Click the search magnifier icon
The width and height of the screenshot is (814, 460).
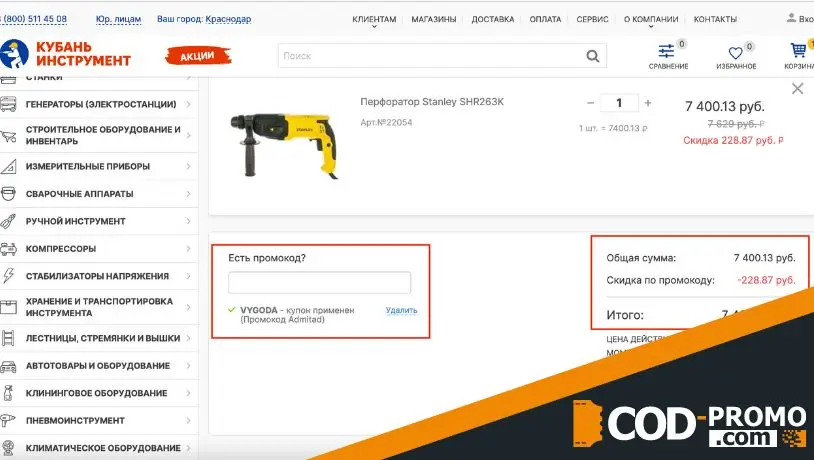point(593,56)
